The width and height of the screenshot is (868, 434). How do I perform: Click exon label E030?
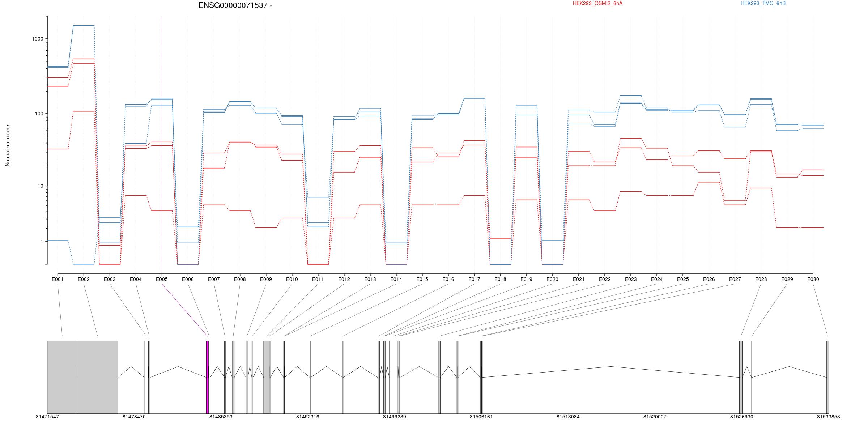pos(813,279)
